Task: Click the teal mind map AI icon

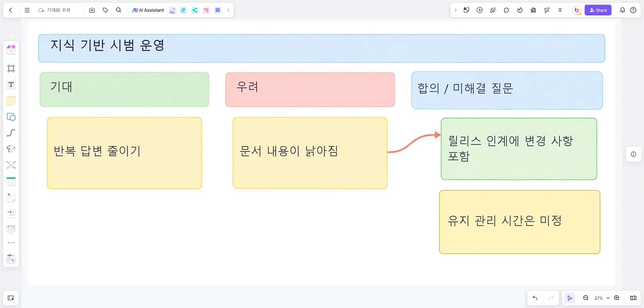Action: (x=195, y=10)
